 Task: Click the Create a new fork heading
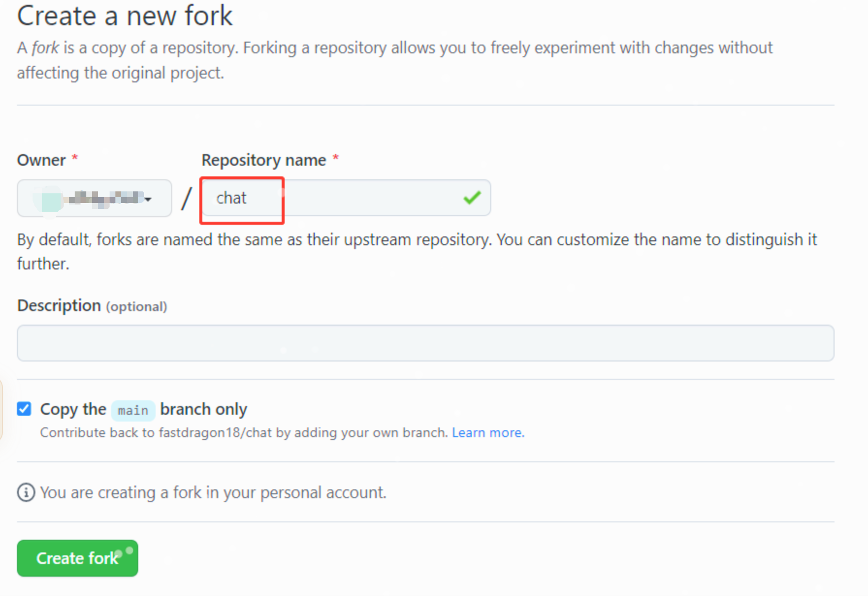tap(125, 16)
